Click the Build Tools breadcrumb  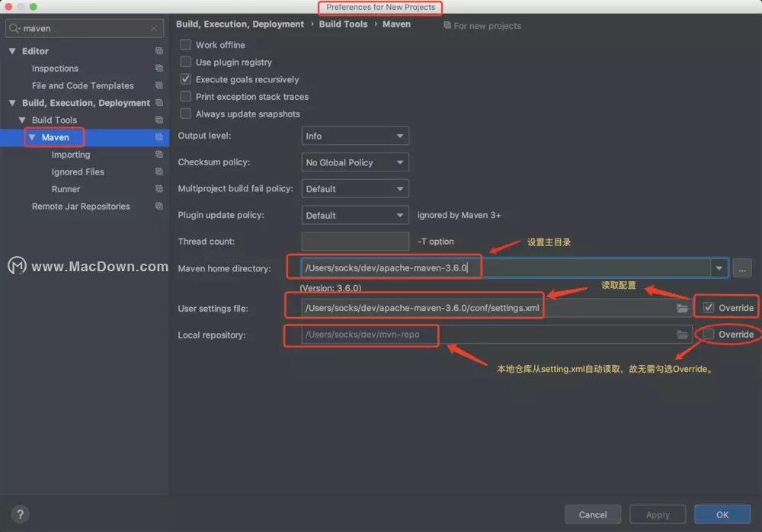coord(343,24)
